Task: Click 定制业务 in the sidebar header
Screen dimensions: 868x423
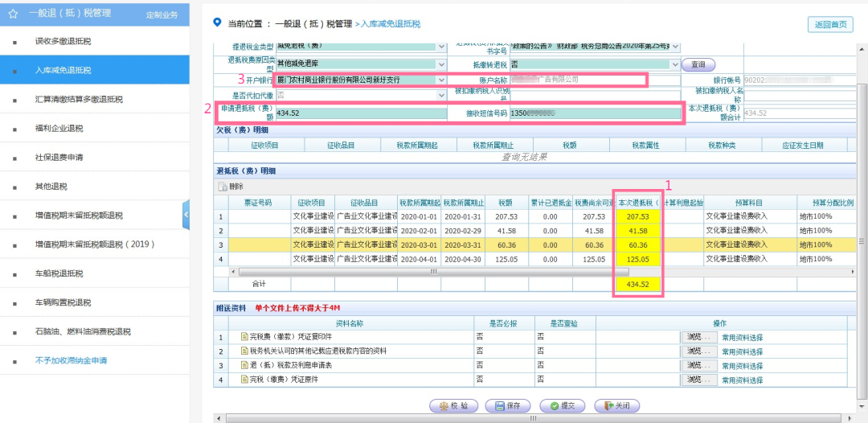Action: click(162, 15)
